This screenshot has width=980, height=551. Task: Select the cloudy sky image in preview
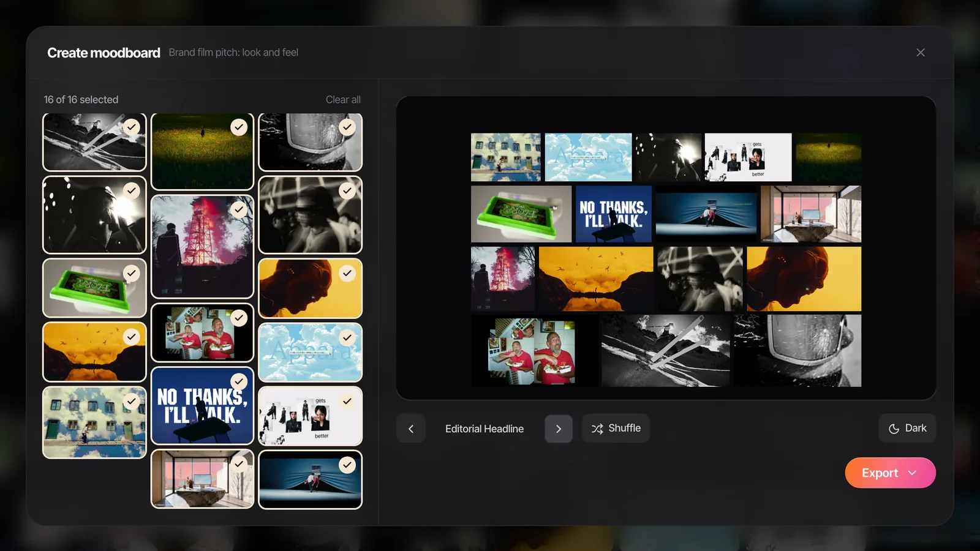588,157
